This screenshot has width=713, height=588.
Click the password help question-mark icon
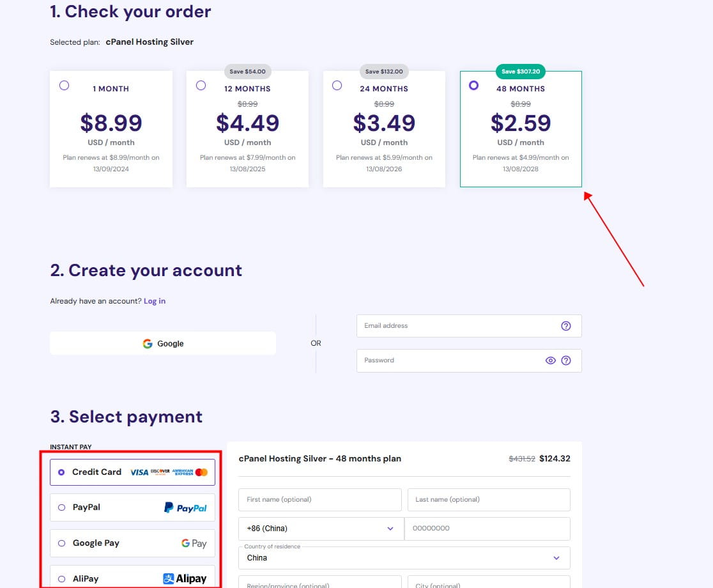[565, 360]
